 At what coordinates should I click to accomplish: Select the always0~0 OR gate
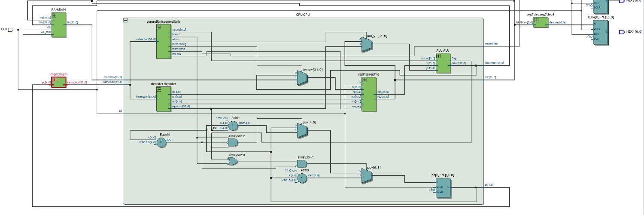(233, 161)
